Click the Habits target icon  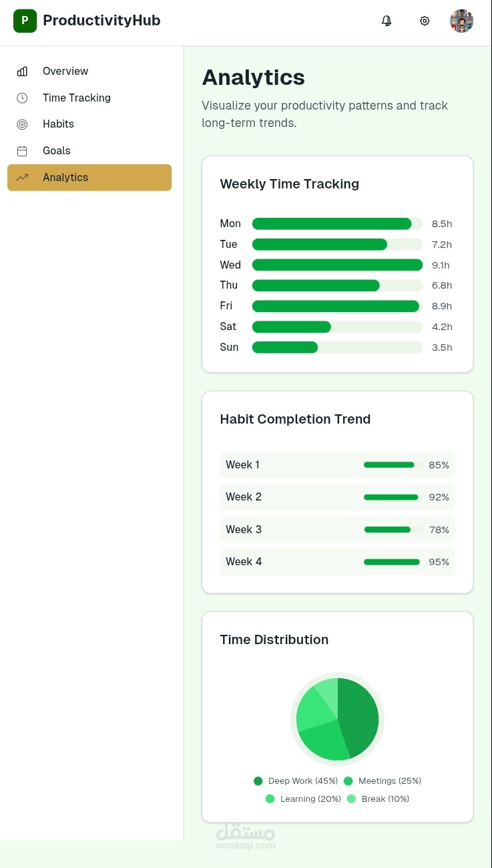point(23,124)
